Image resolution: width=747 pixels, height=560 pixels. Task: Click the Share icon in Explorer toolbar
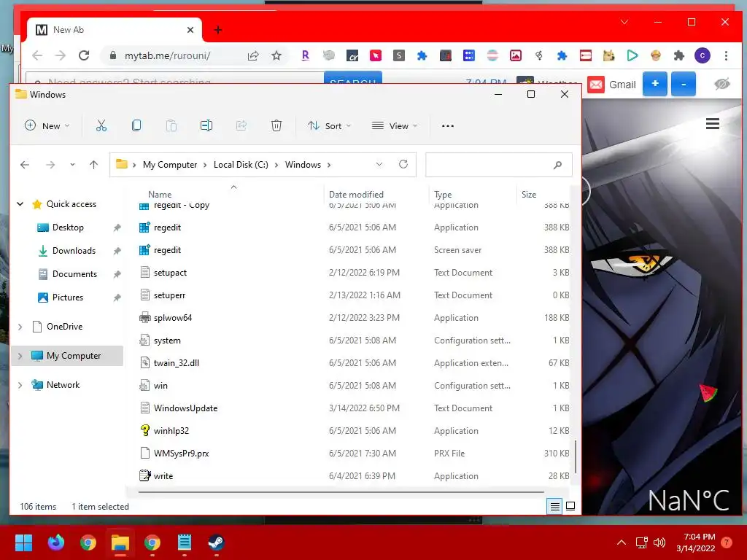coord(241,125)
